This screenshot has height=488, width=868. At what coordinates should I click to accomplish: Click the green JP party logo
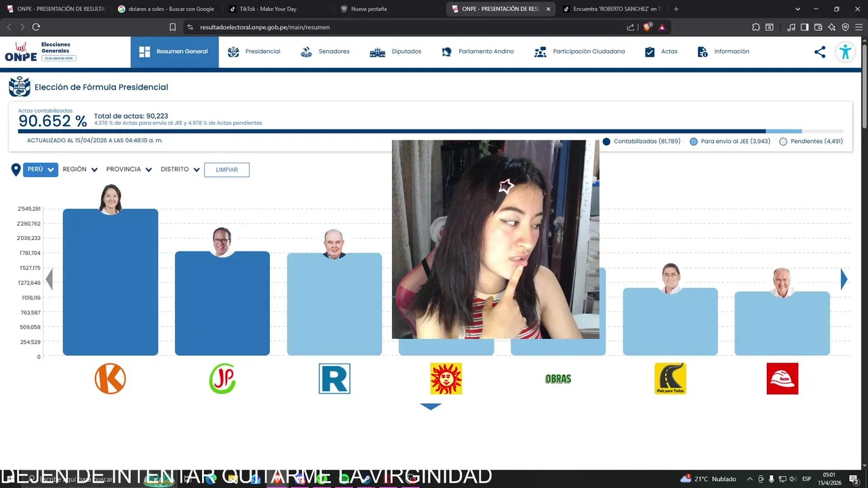point(222,378)
